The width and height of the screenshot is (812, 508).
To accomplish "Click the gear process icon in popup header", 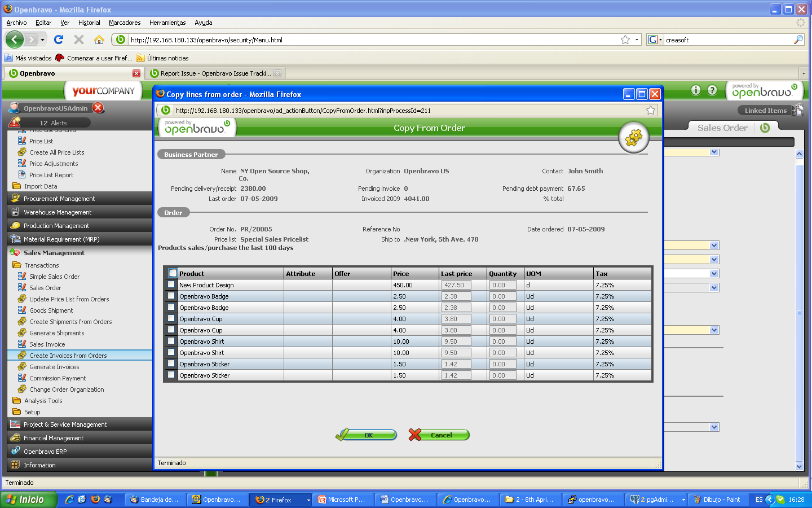I will pyautogui.click(x=633, y=137).
